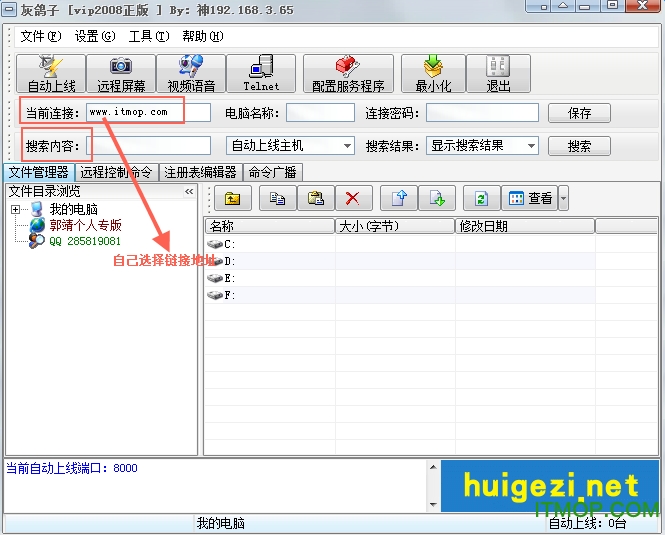Click the green refresh icon

coord(481,198)
